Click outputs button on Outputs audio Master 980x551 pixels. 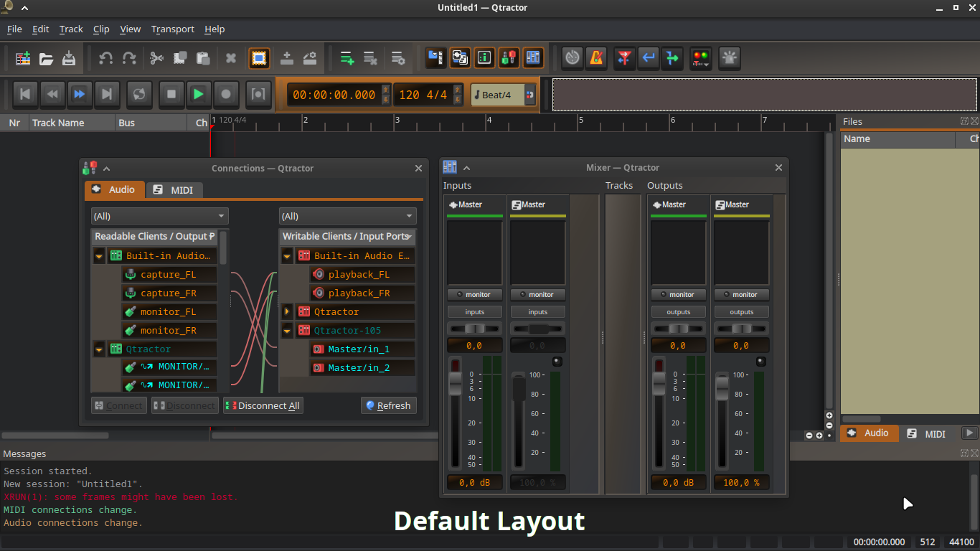point(678,312)
